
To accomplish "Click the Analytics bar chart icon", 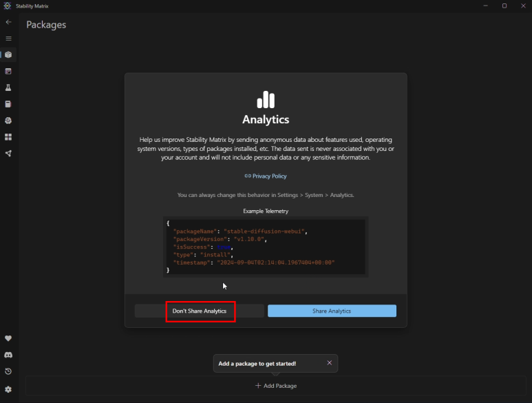I will tap(266, 99).
